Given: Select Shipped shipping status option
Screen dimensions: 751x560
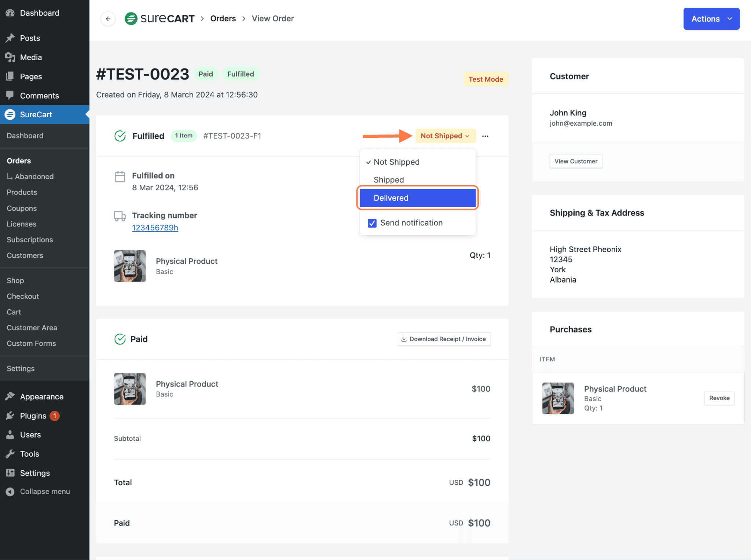Looking at the screenshot, I should [x=389, y=180].
